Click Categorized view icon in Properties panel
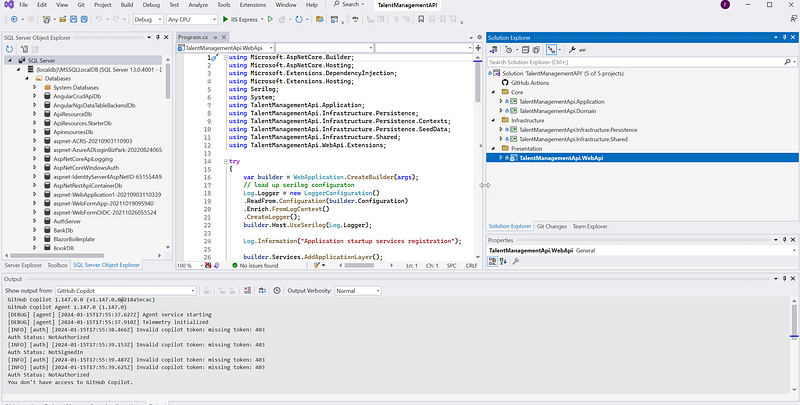The image size is (800, 405). pyautogui.click(x=492, y=261)
